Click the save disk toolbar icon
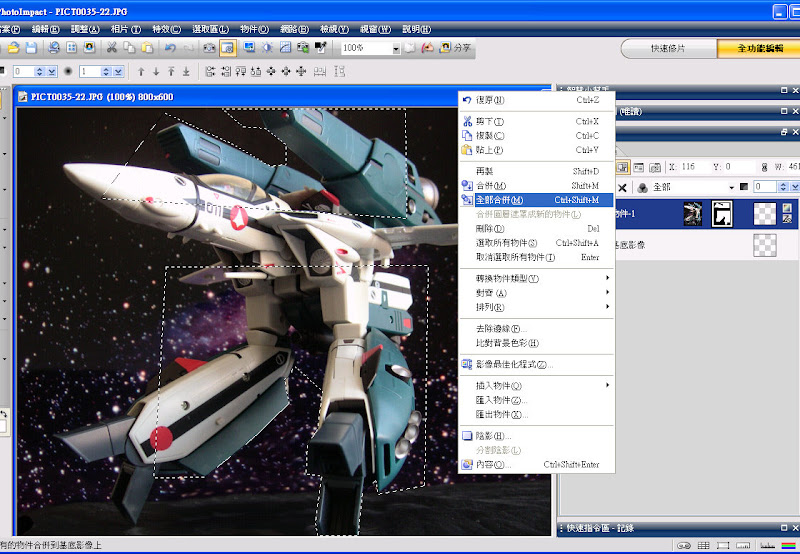 click(32, 48)
